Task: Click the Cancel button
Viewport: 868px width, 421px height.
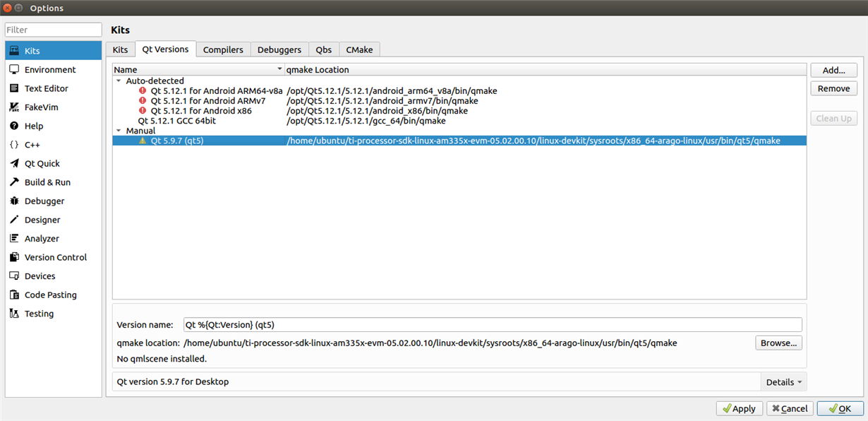Action: 789,408
